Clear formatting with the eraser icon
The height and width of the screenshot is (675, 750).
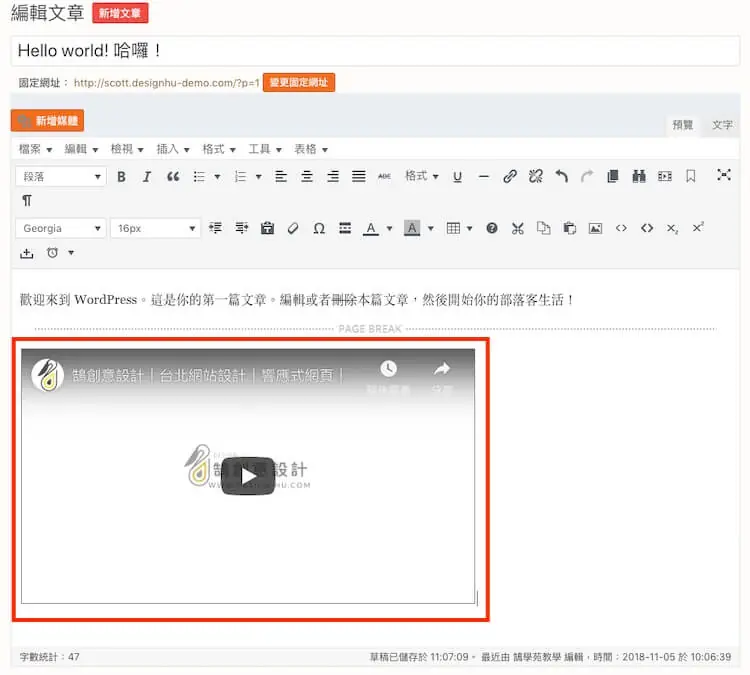293,229
